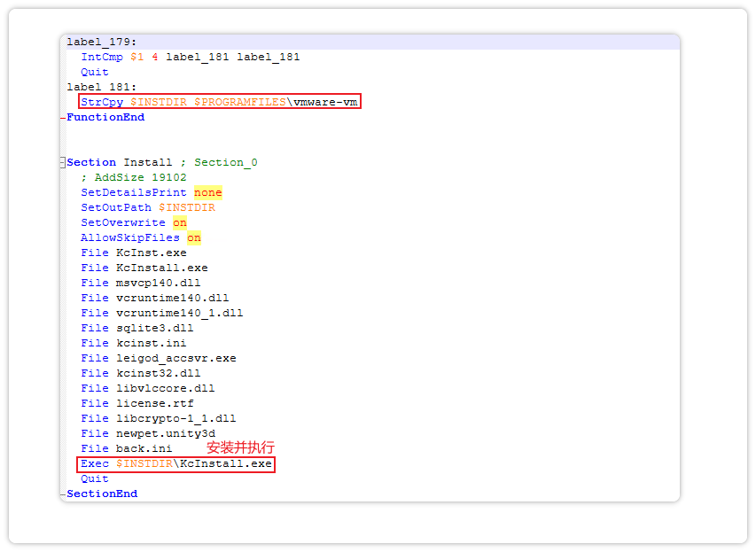Place cursor on File KcInst.exe line
Image resolution: width=756 pixels, height=552 pixels.
pos(134,253)
